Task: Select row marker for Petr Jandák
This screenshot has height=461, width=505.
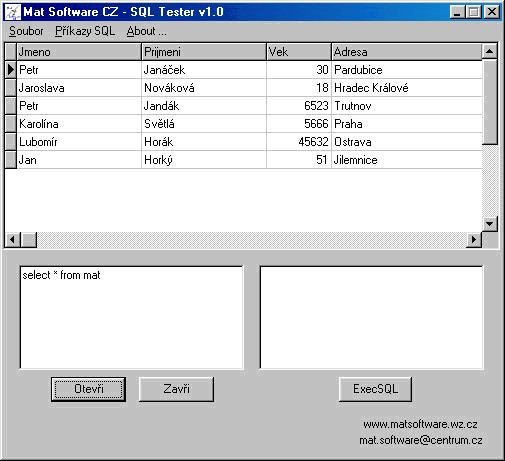Action: point(11,106)
